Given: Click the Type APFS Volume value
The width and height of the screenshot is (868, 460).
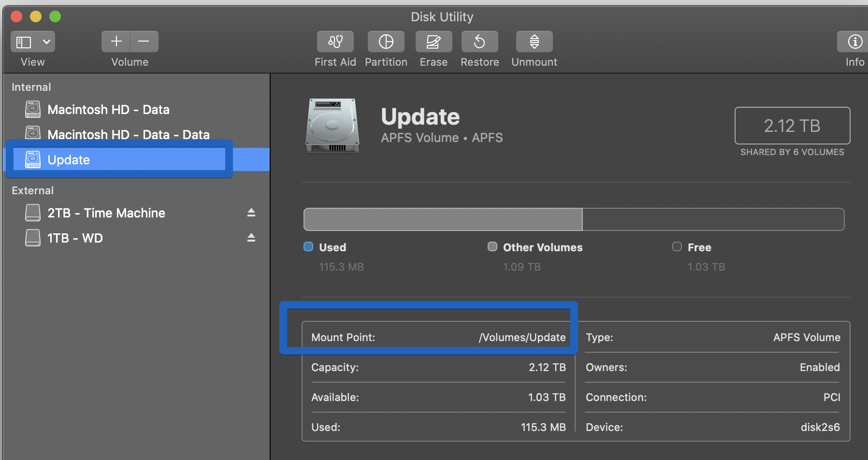Looking at the screenshot, I should coord(807,337).
